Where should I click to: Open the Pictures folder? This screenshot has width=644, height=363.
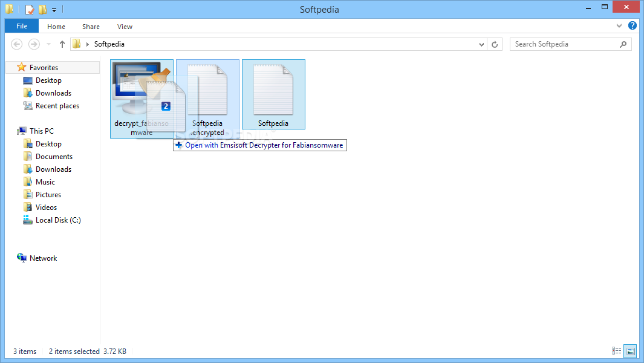48,195
